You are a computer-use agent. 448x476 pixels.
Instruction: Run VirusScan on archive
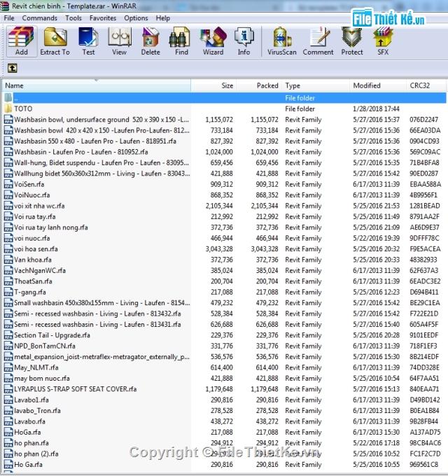281,41
